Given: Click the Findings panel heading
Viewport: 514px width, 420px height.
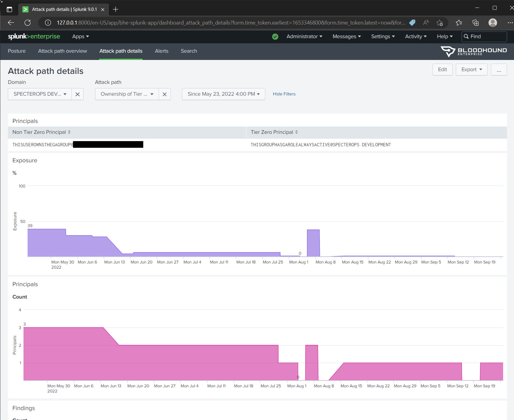Looking at the screenshot, I should coord(24,408).
